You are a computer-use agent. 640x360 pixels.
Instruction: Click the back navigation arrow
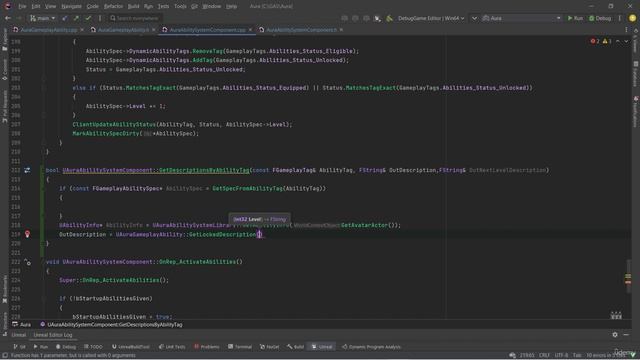(x=7, y=18)
